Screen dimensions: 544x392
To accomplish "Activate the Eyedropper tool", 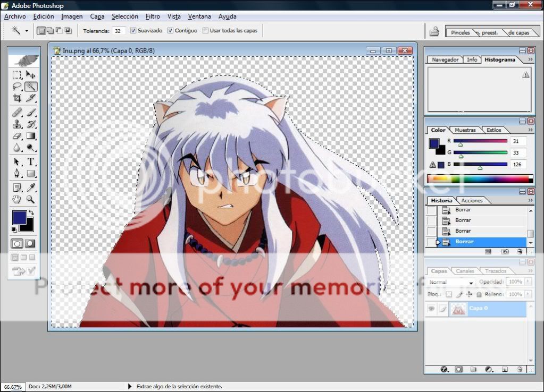I will point(31,188).
